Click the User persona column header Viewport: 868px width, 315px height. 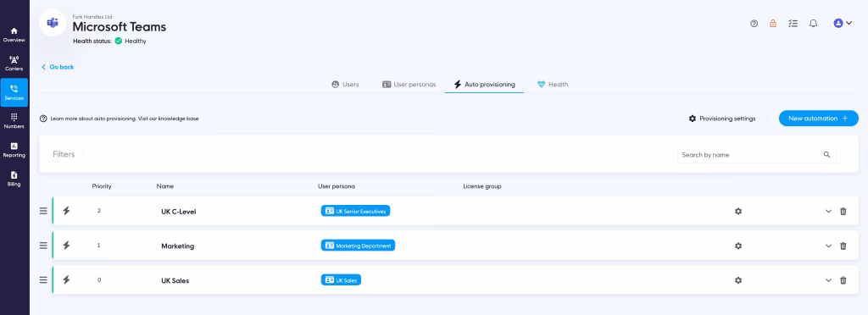click(337, 186)
